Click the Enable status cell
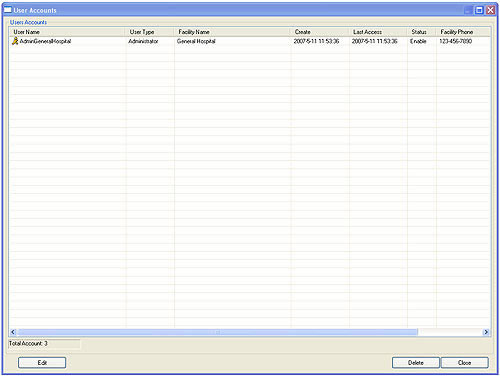The height and width of the screenshot is (376, 500). coord(418,41)
